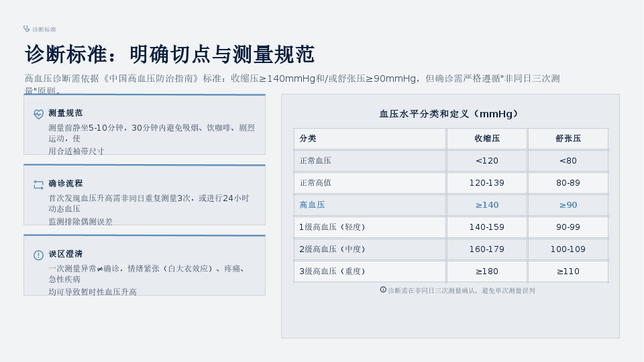The width and height of the screenshot is (644, 362).
Task: Click the info icon in table footnote
Action: tap(383, 290)
